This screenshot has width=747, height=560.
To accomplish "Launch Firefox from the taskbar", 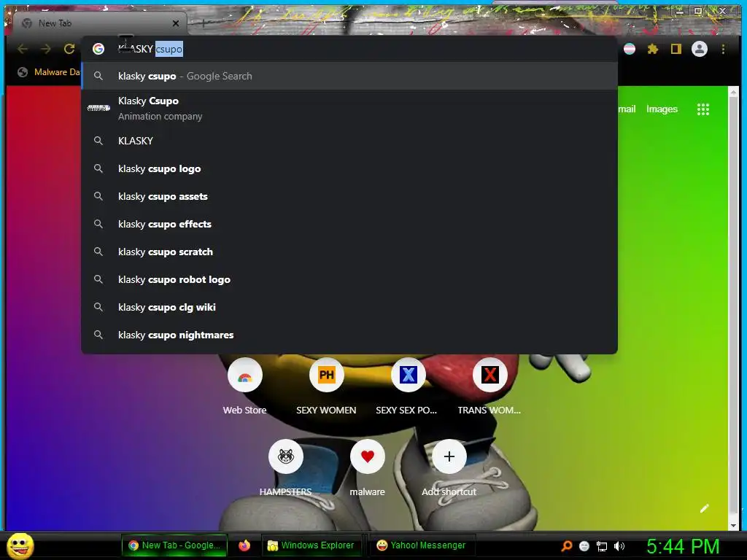I will (x=244, y=545).
